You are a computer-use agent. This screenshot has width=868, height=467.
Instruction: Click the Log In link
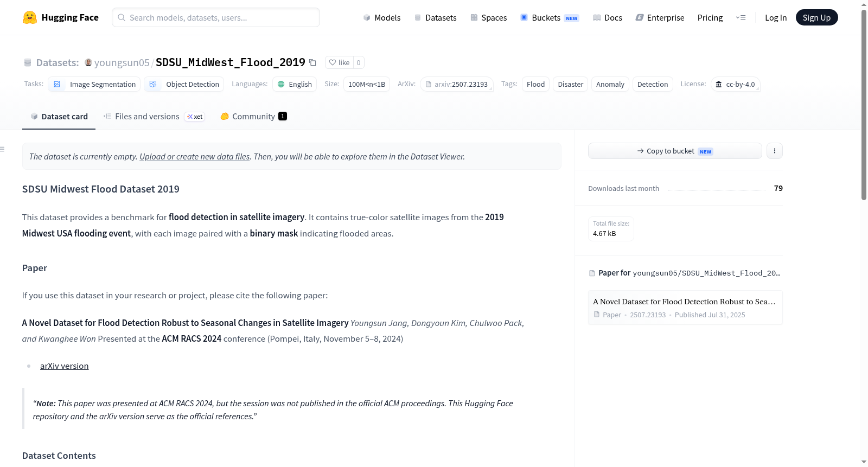776,17
